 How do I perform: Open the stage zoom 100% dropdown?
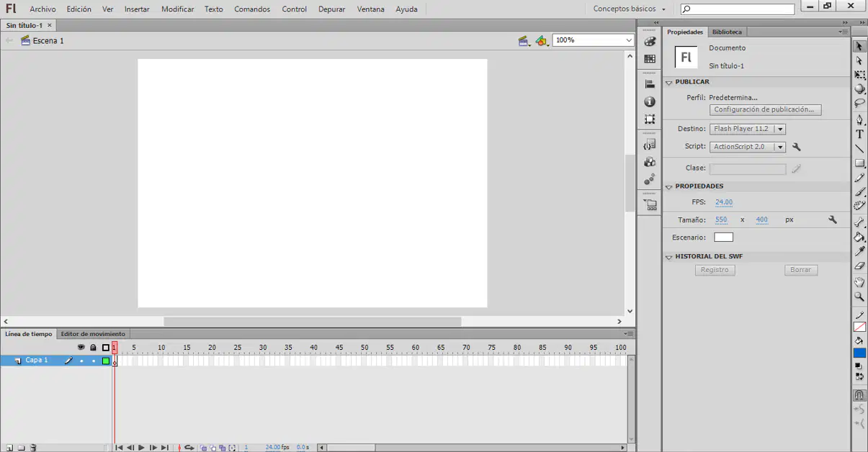(x=629, y=40)
